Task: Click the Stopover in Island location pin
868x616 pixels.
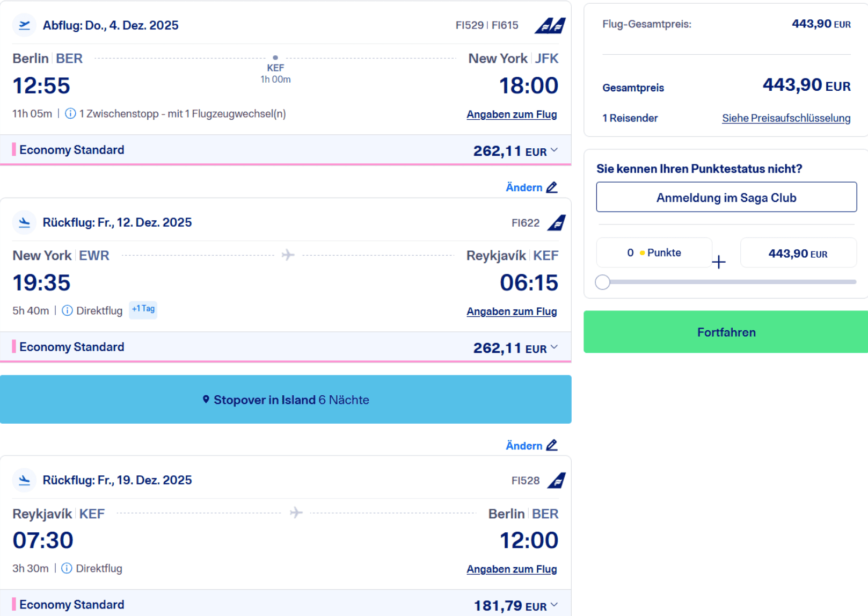Action: pyautogui.click(x=206, y=400)
